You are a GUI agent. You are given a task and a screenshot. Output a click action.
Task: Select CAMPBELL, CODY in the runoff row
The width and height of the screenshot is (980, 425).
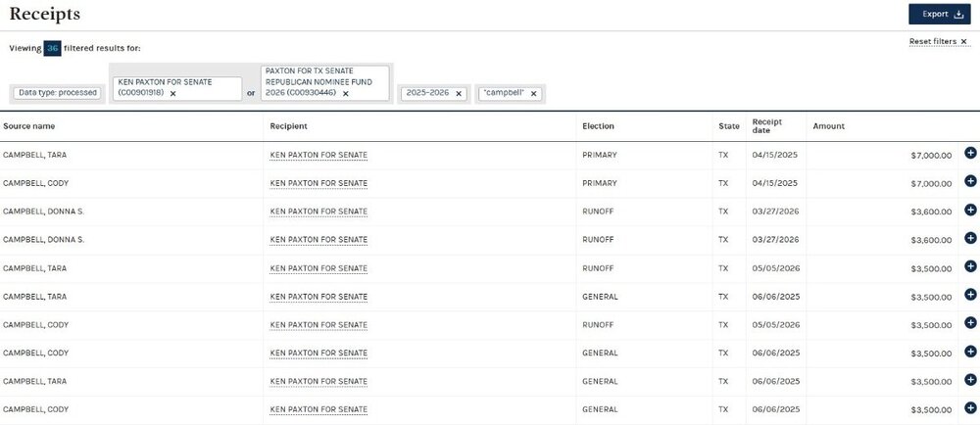click(35, 325)
